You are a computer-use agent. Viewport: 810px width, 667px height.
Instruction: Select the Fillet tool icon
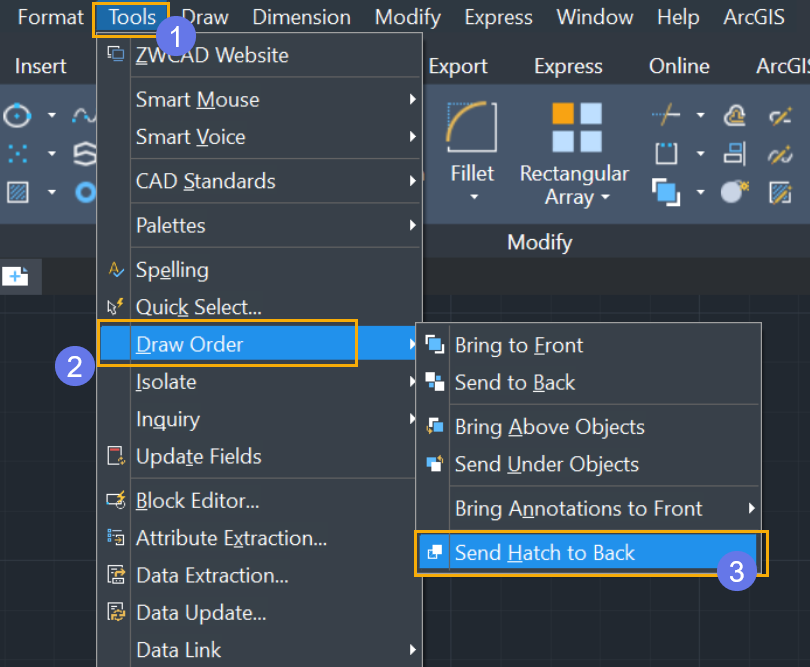tap(471, 127)
